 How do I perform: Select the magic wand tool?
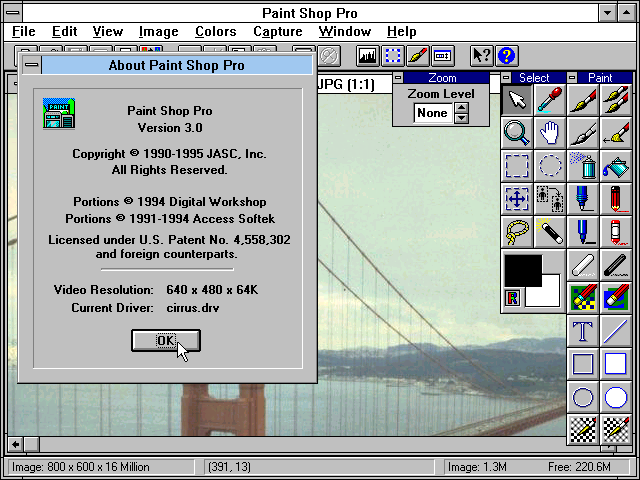(x=549, y=232)
